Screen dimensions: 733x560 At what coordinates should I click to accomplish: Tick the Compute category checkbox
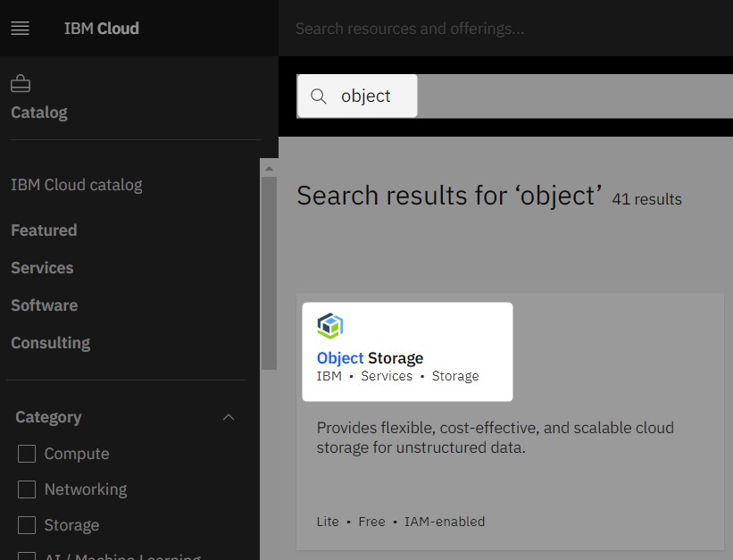(28, 454)
